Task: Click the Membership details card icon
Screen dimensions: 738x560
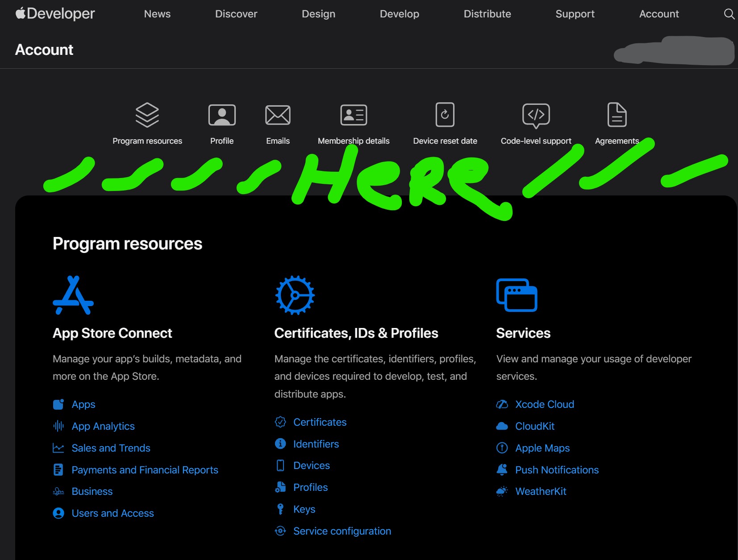Action: [x=354, y=115]
